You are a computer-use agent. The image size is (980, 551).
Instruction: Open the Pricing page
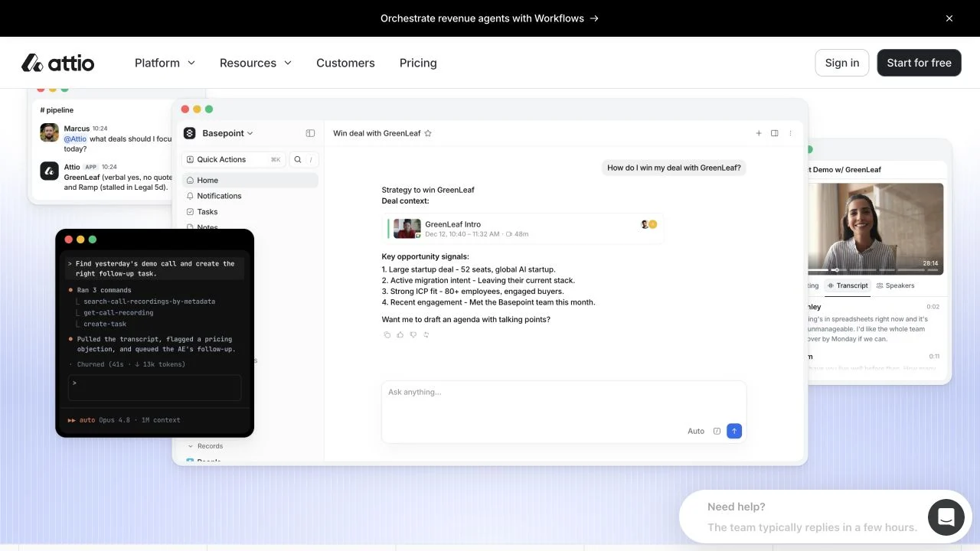tap(418, 63)
